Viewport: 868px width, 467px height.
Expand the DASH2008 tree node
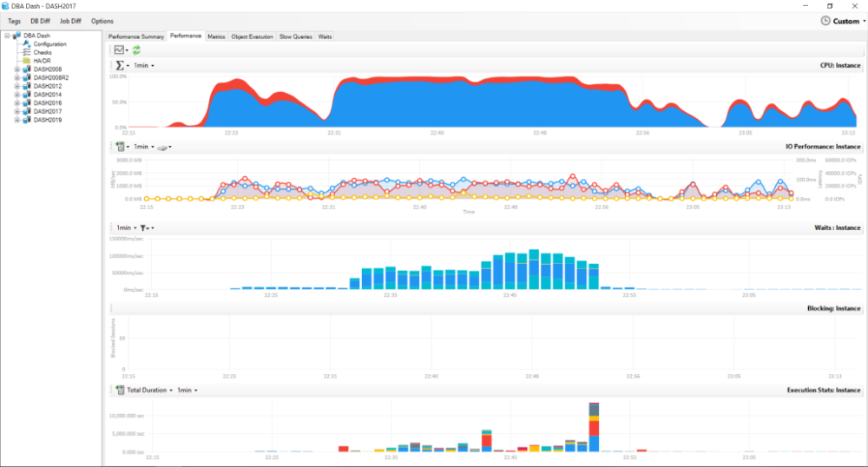[x=16, y=69]
